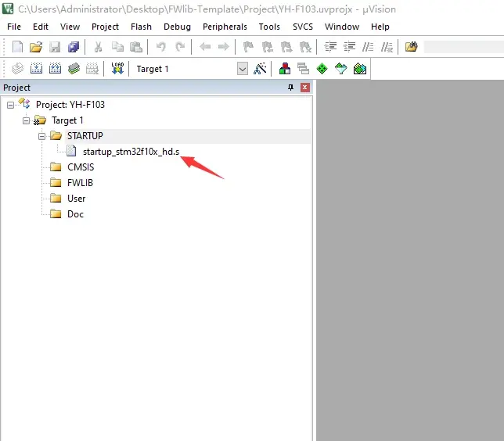
Task: Open the View menu
Action: click(70, 27)
